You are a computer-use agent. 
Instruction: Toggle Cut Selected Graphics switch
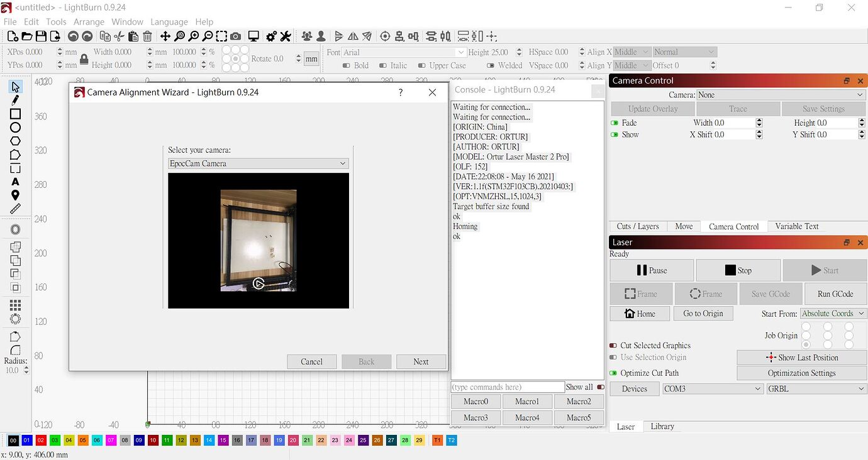point(613,346)
